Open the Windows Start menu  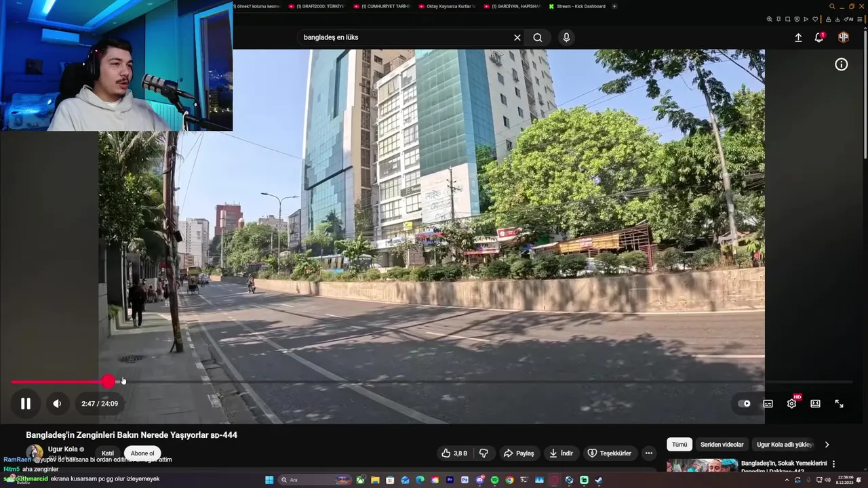point(269,480)
